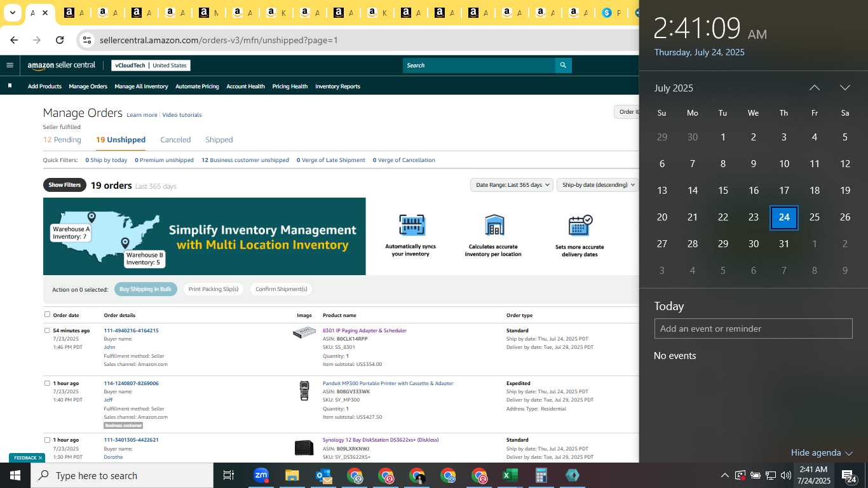Open the Windows Start menu
The height and width of the screenshot is (488, 868).
coord(15,475)
